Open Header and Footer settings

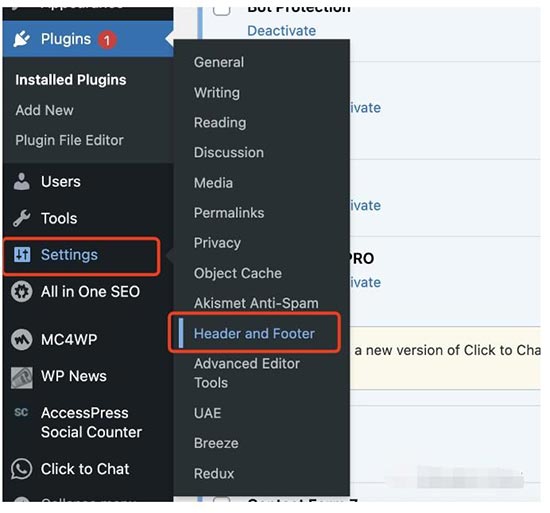[254, 333]
